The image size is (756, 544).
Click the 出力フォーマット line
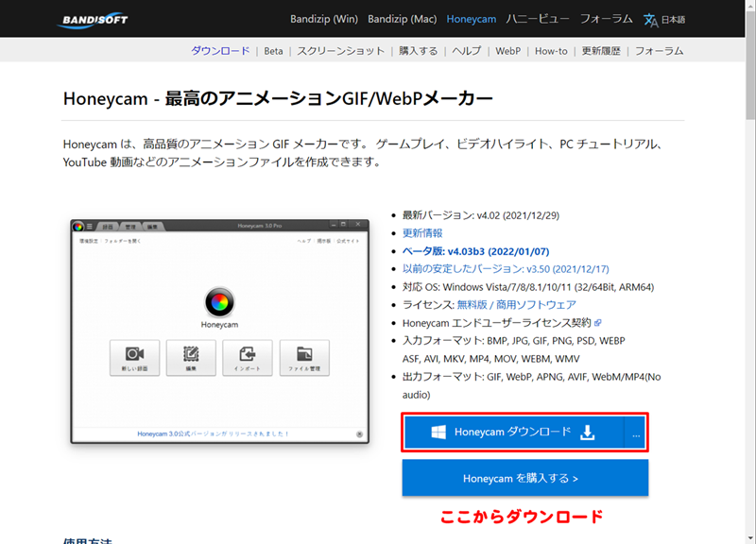(x=531, y=385)
